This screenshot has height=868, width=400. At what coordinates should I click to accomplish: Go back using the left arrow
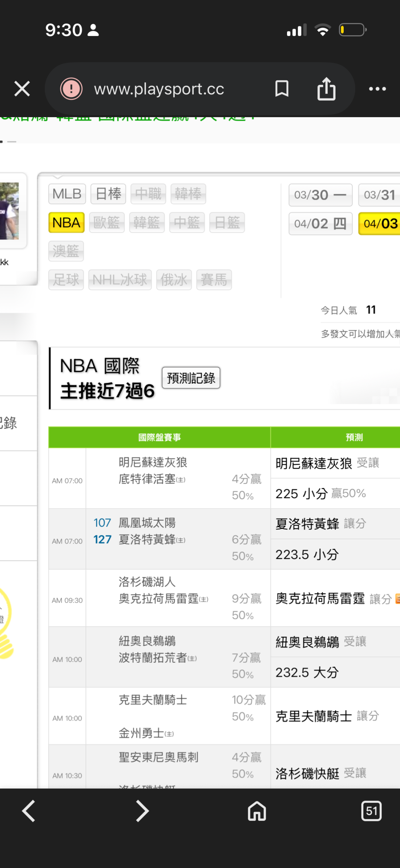click(x=29, y=811)
